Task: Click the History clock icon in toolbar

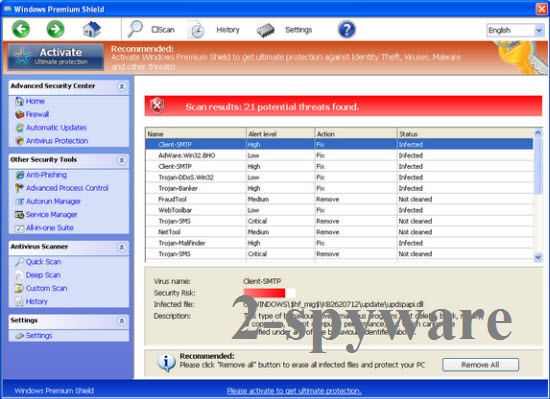Action: (197, 30)
